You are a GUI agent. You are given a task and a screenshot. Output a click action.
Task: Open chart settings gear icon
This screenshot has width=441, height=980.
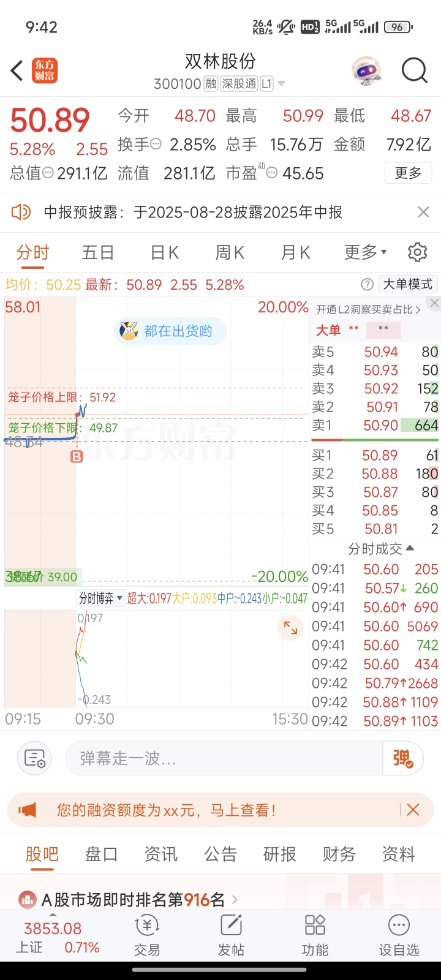(x=417, y=252)
